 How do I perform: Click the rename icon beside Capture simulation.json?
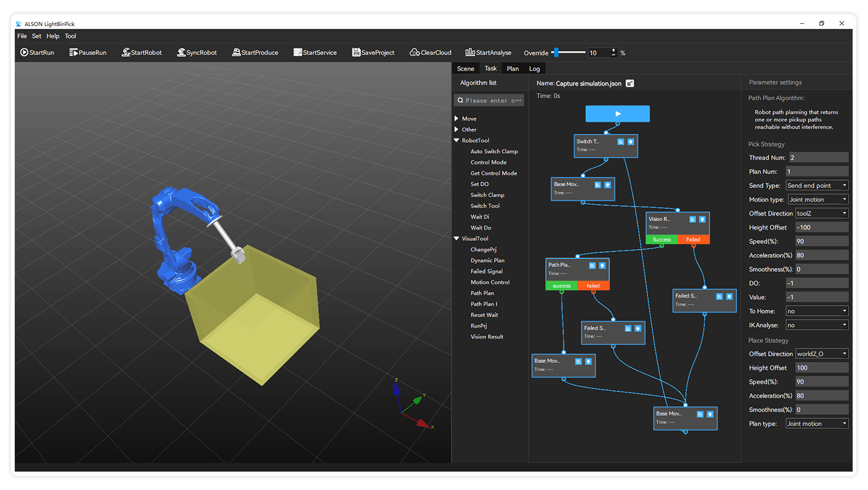click(x=629, y=83)
